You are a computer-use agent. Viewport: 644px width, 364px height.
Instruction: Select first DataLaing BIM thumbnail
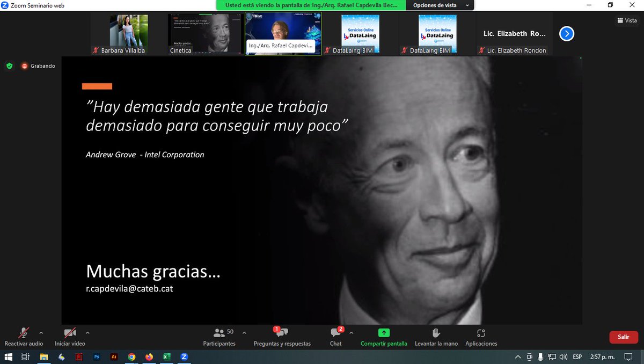pos(361,34)
